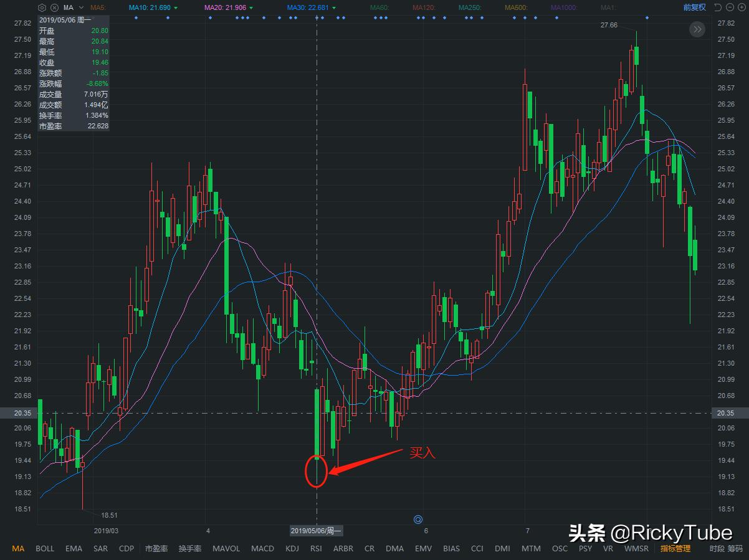Switch to the MACD indicator
Image resolution: width=749 pixels, height=560 pixels.
point(262,549)
